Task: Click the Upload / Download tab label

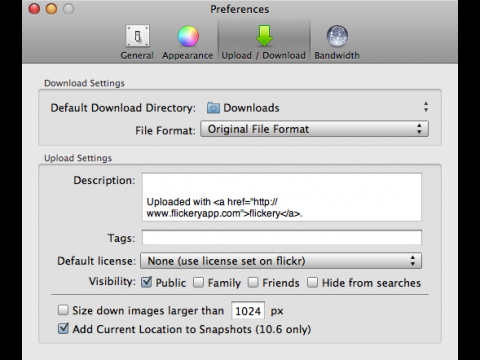Action: pyautogui.click(x=264, y=55)
